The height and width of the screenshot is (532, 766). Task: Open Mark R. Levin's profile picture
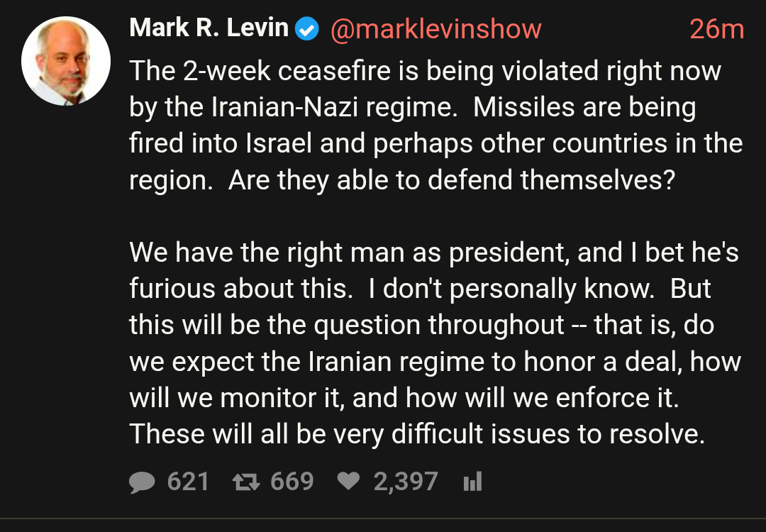coord(66,61)
